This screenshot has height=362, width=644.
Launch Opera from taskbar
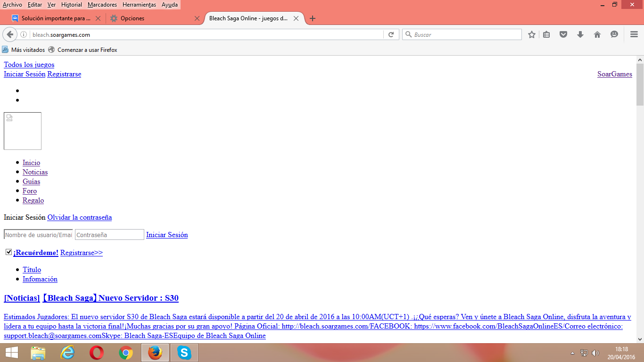click(97, 353)
